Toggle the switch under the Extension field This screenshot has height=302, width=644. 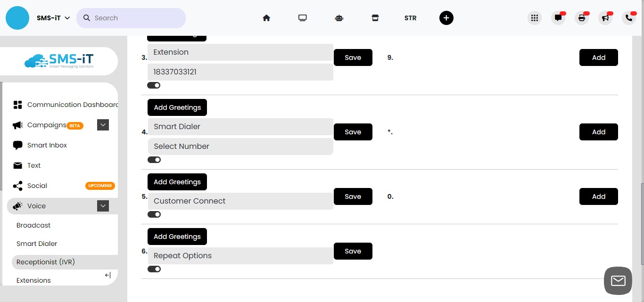(x=154, y=85)
